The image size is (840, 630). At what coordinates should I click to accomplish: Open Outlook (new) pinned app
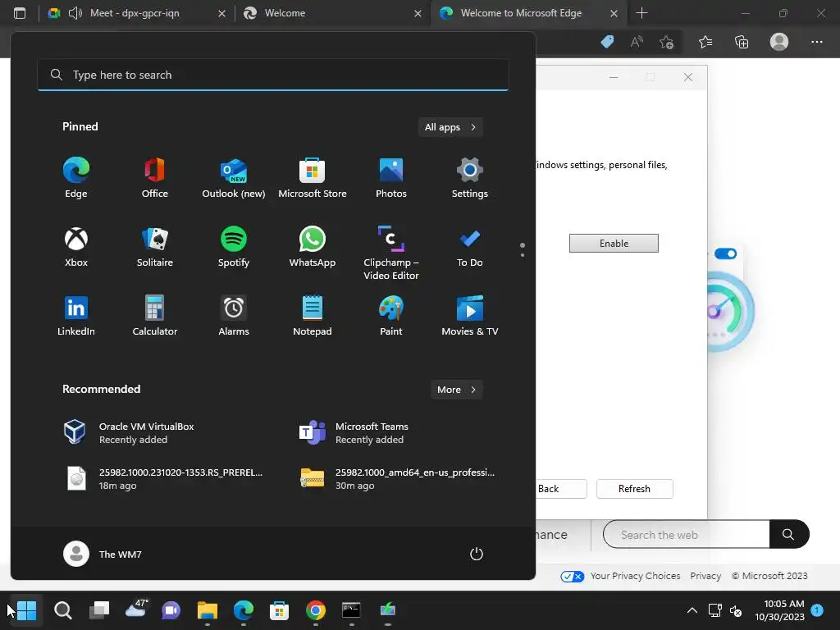coord(234,178)
